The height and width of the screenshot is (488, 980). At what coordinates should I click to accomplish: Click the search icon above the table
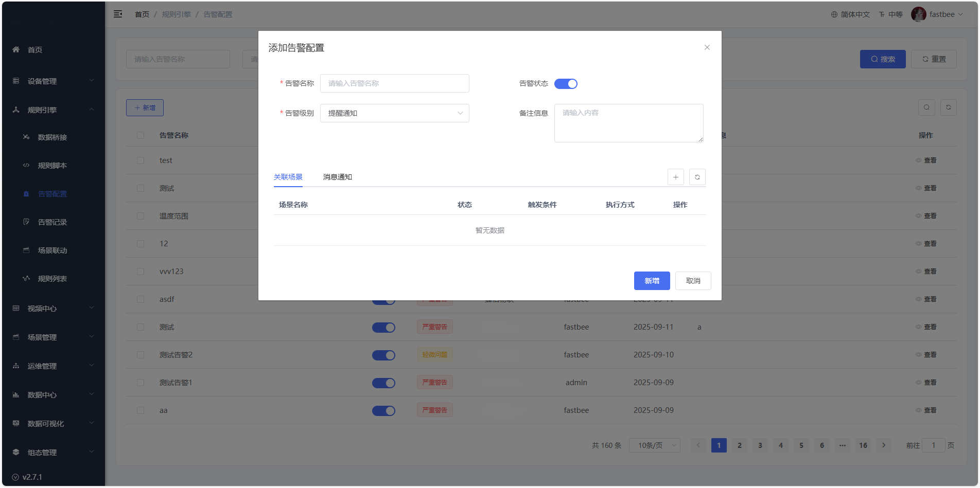coord(926,107)
